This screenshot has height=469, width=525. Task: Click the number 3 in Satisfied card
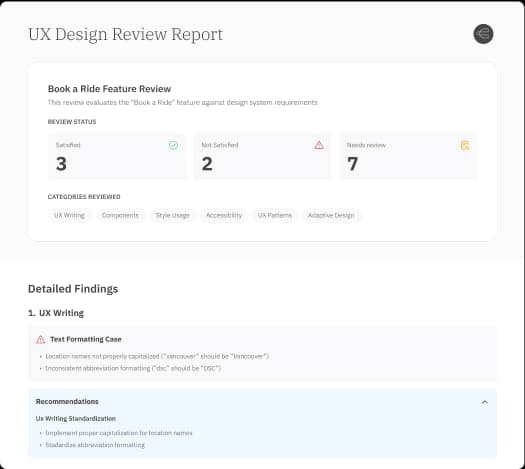(61, 164)
